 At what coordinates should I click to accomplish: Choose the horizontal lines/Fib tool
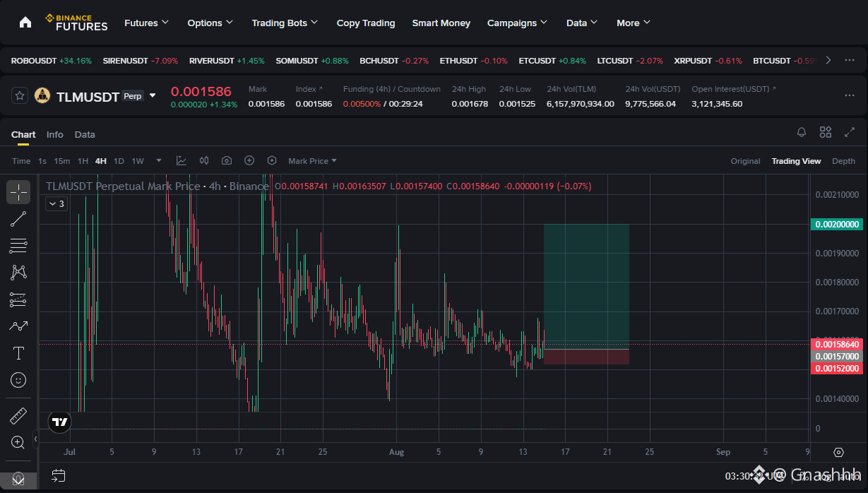[18, 246]
